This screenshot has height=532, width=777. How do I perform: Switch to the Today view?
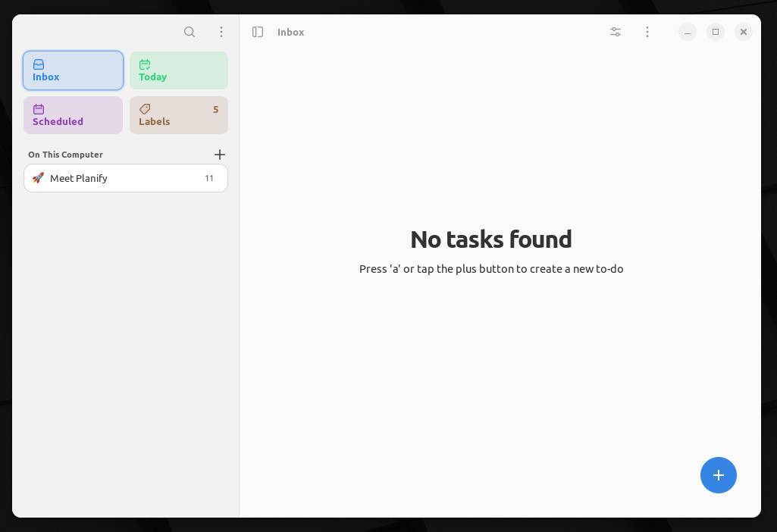[179, 70]
